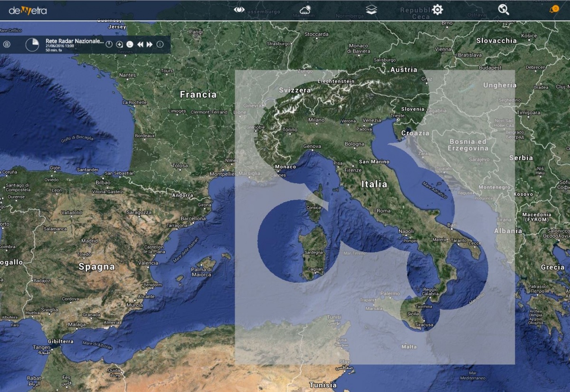
Task: Open the globe location search tool
Action: [x=503, y=9]
